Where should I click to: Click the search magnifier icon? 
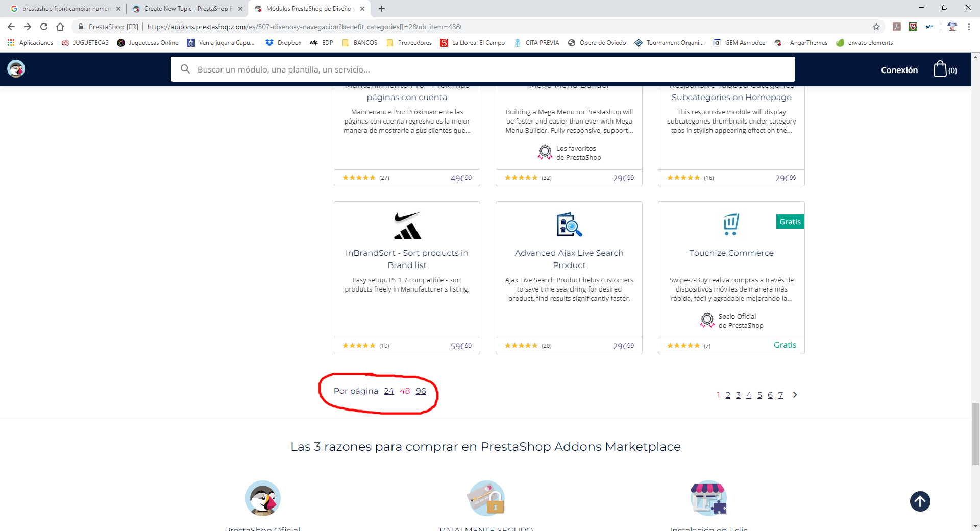[185, 69]
